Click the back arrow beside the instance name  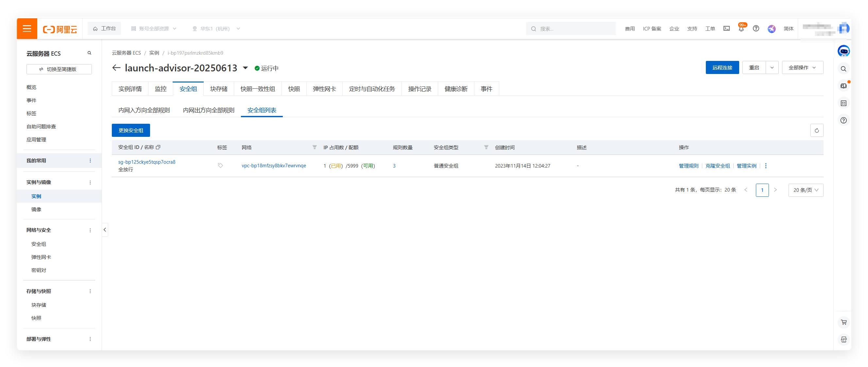tap(116, 68)
